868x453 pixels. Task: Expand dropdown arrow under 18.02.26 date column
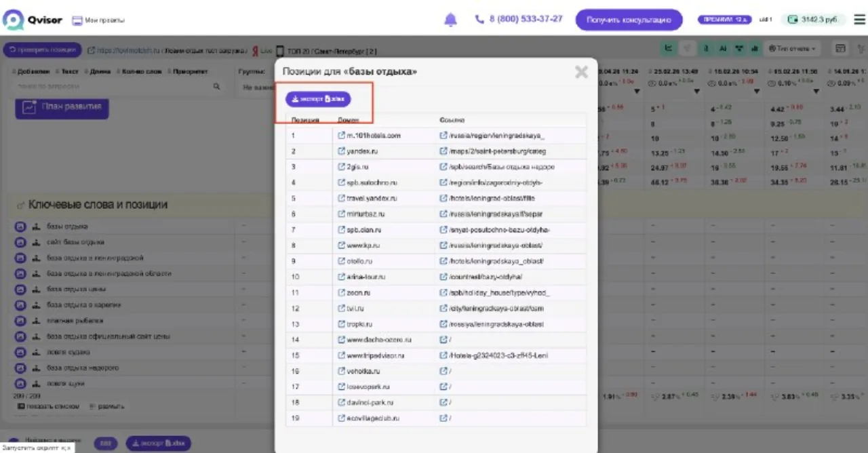[x=756, y=92]
